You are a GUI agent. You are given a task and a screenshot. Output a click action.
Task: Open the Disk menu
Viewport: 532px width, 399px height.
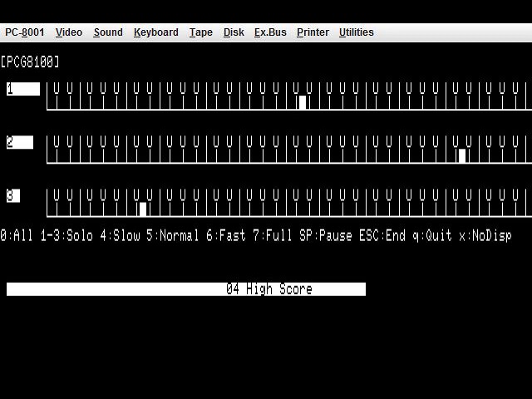[234, 32]
